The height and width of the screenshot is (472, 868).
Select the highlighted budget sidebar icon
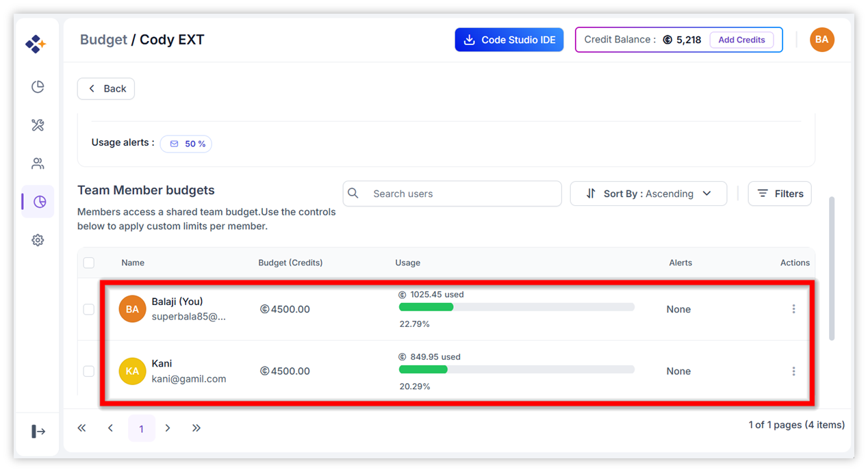coord(39,202)
